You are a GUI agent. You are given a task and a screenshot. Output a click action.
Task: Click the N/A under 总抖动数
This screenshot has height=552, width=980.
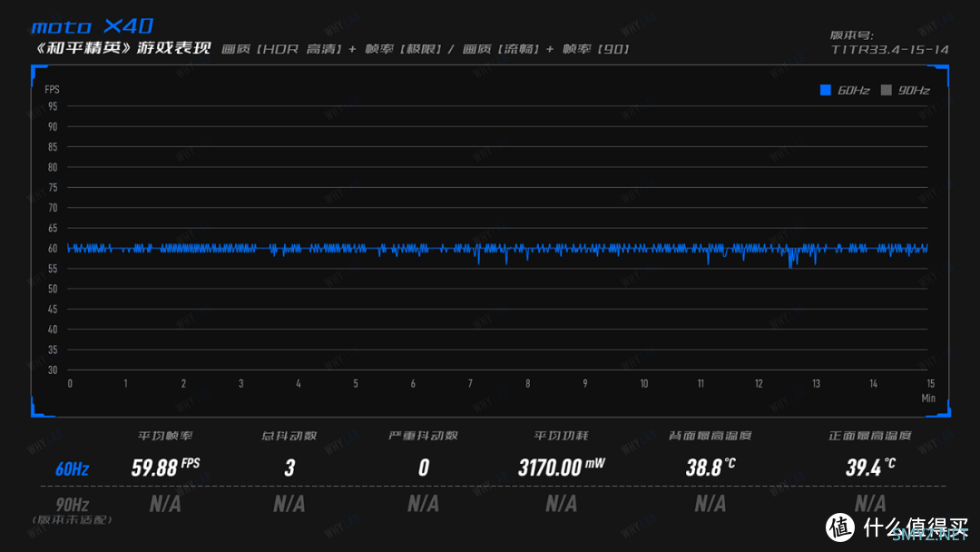[289, 504]
